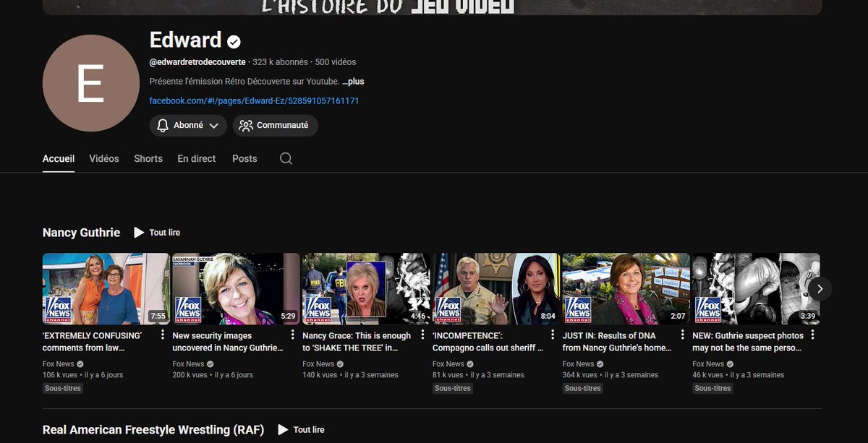This screenshot has width=868, height=443.
Task: Click '364 k vues • il y a 3 semaines' text
Action: 610,375
